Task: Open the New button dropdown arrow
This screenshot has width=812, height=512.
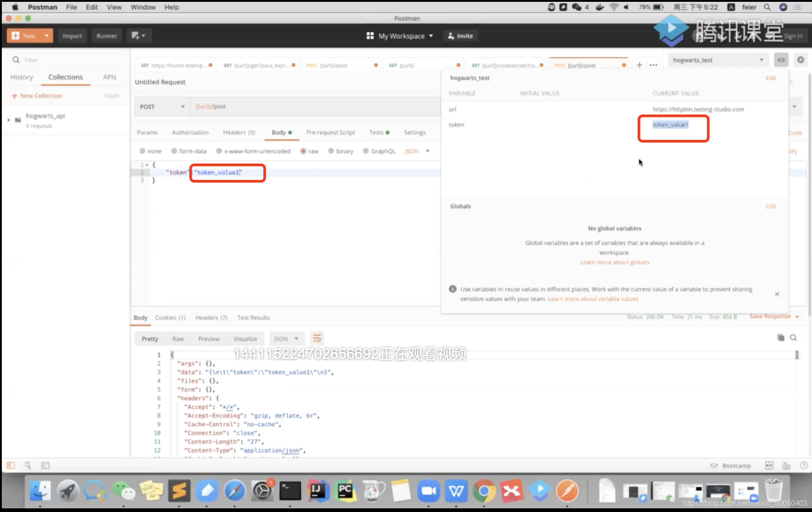Action: tap(46, 36)
